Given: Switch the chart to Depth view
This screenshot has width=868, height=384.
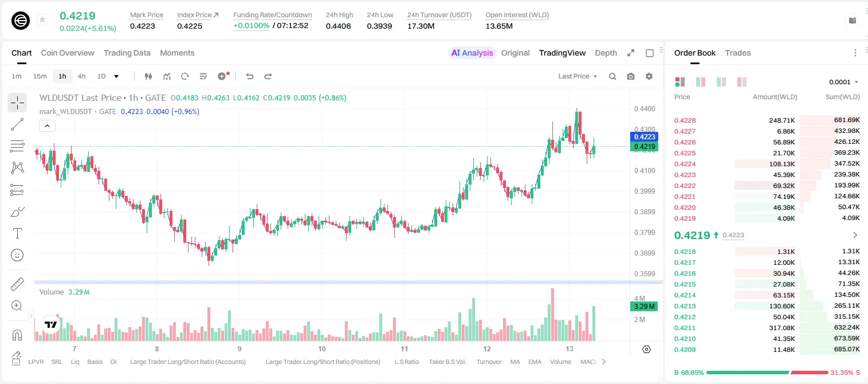Looking at the screenshot, I should click(606, 53).
